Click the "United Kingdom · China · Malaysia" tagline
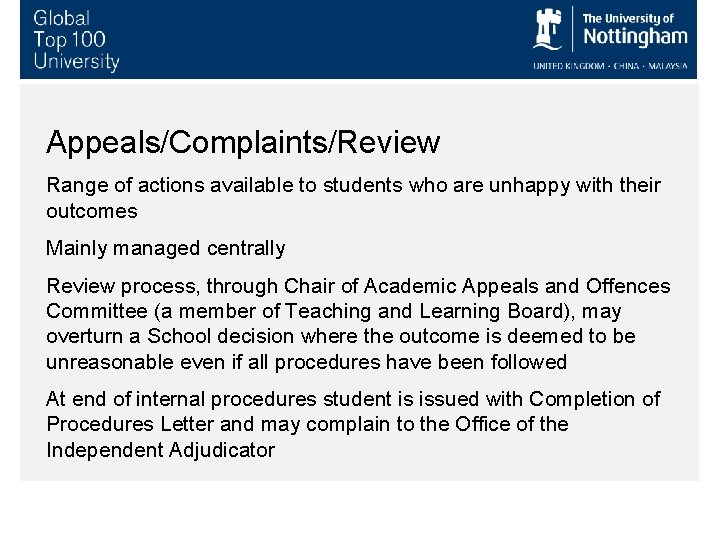Viewport: 720px width, 540px height. 610,65
